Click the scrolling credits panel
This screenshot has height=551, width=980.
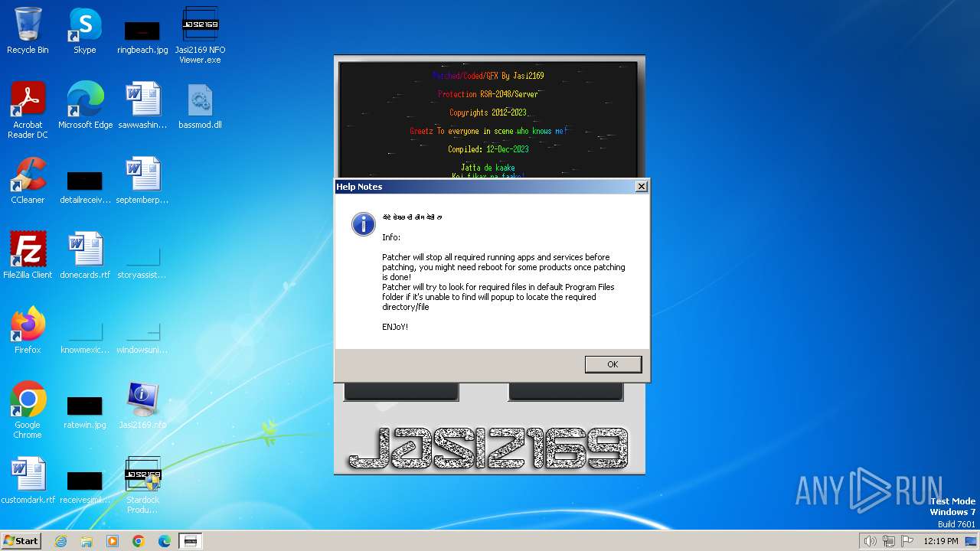click(x=488, y=120)
